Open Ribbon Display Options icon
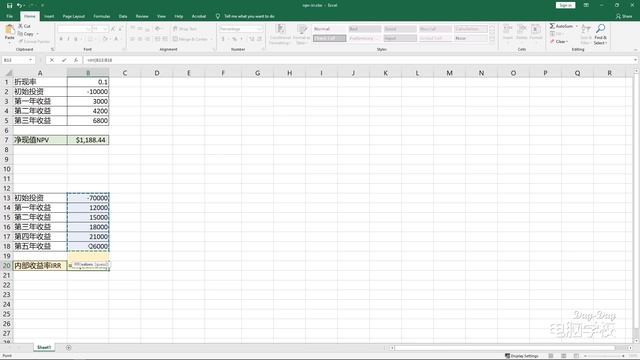The height and width of the screenshot is (360, 640). 586,5
